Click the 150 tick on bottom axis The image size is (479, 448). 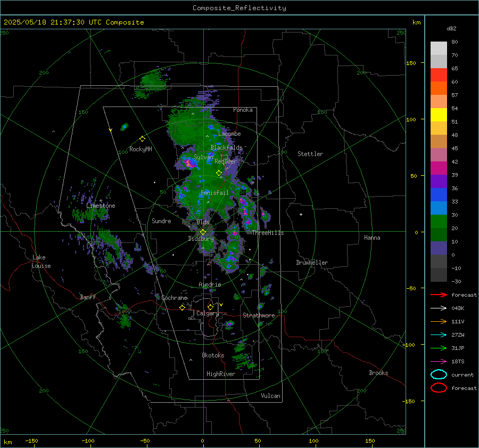(370, 441)
